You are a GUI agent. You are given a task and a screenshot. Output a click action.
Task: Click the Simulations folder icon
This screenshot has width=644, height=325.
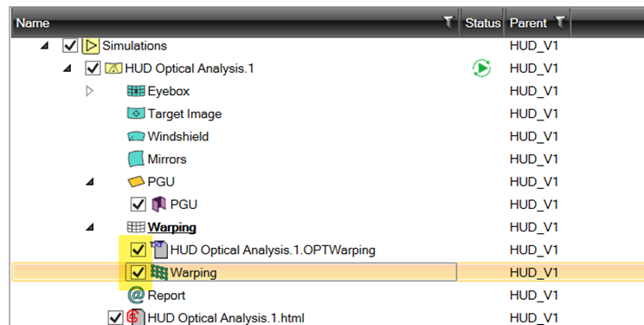pos(90,46)
